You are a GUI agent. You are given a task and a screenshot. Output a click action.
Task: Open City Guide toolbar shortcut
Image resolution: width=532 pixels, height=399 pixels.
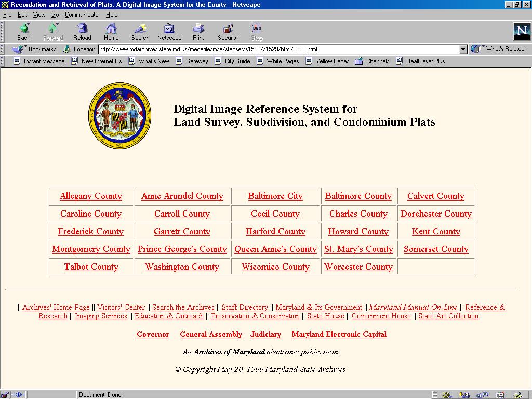[x=233, y=61]
